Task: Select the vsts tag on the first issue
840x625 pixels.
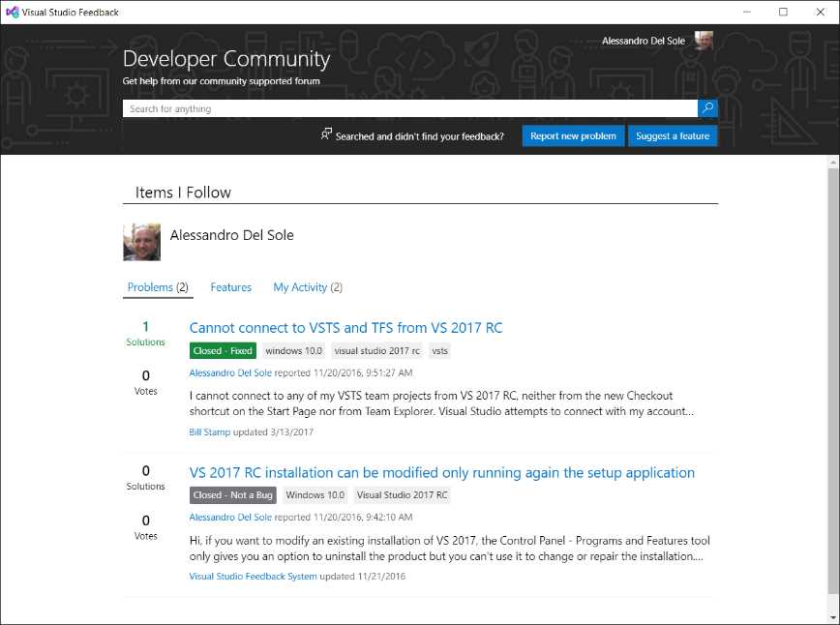Action: coord(439,350)
